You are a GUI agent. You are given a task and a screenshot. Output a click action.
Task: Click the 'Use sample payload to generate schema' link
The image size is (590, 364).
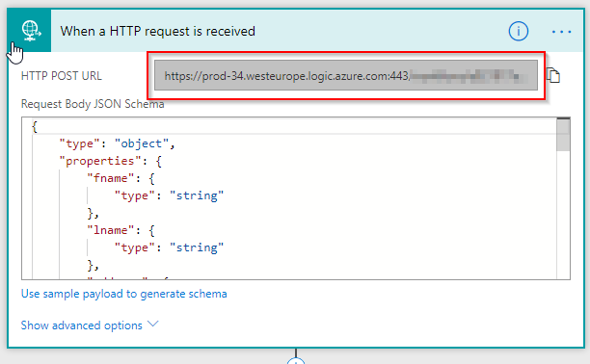coord(123,294)
